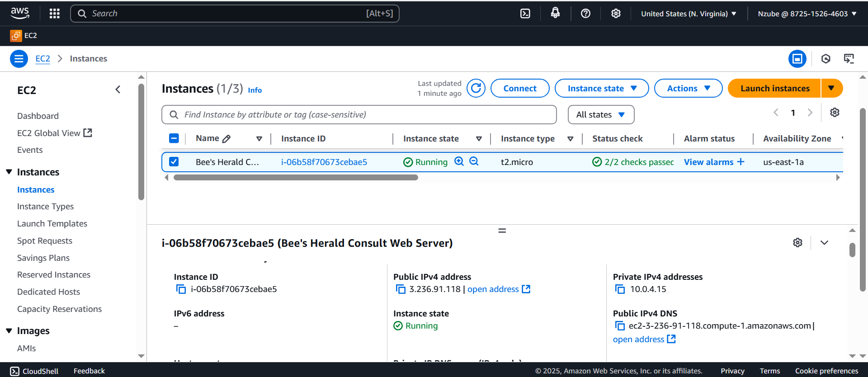Collapse the Images sidebar section

click(9, 331)
